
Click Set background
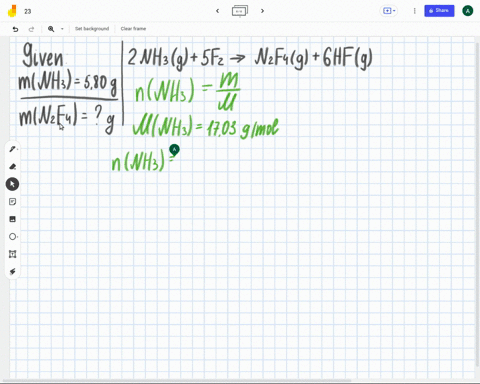click(x=92, y=29)
